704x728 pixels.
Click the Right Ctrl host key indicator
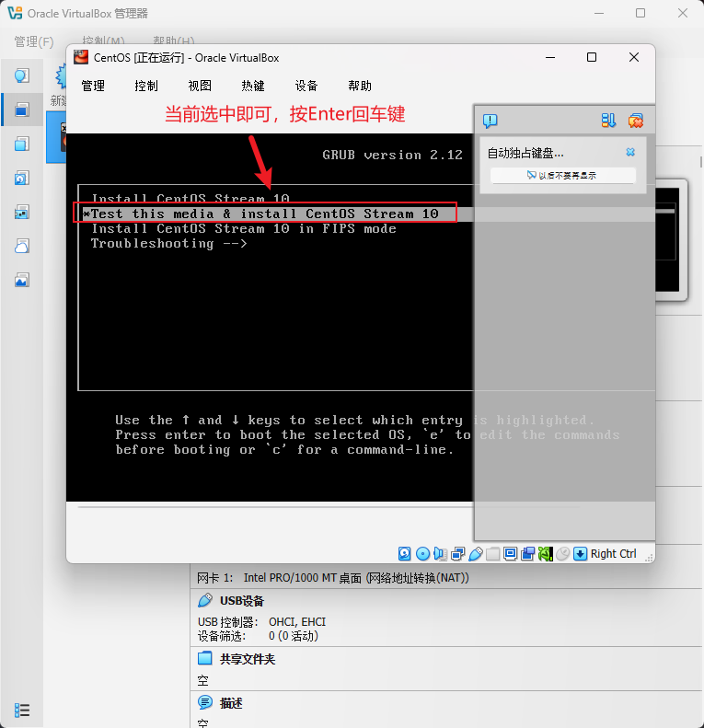613,553
